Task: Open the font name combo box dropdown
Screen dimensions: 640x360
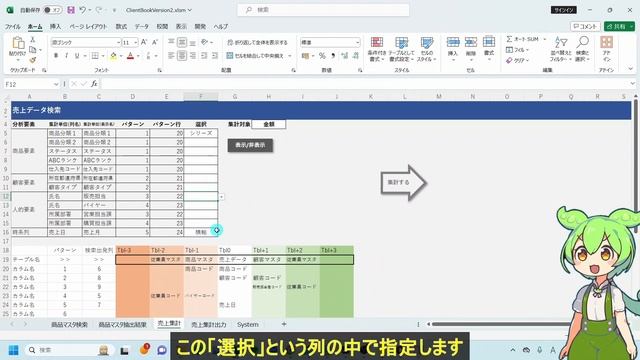Action: (x=118, y=42)
